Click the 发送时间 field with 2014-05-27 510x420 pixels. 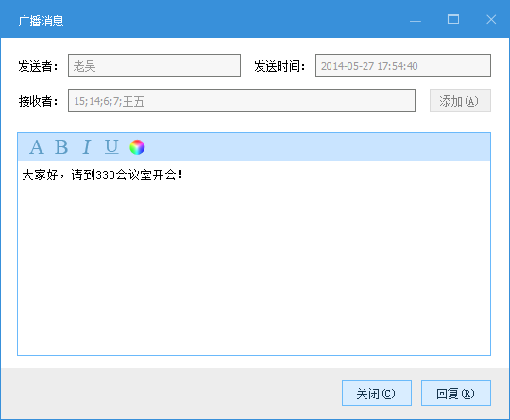tap(403, 66)
